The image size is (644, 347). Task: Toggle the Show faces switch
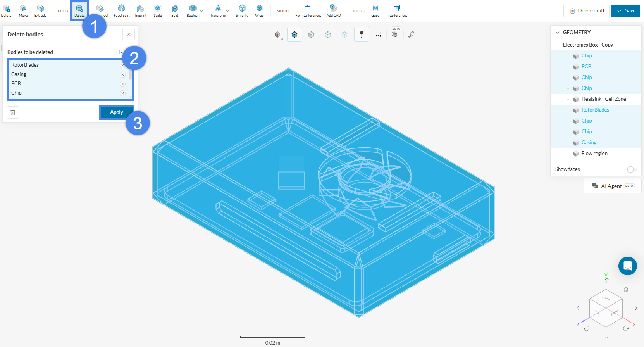(631, 169)
